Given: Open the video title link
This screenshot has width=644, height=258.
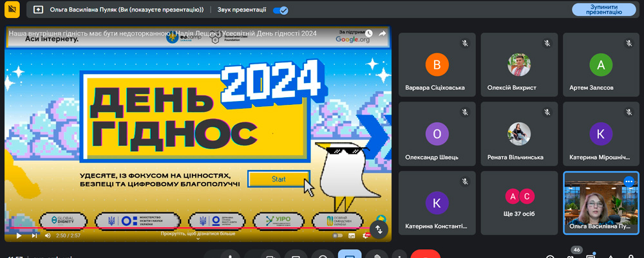Looking at the screenshot, I should pos(162,33).
